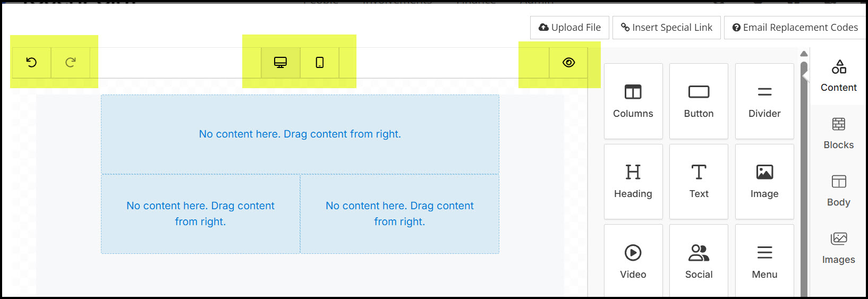Toggle the eye preview icon
This screenshot has width=868, height=299.
(568, 63)
